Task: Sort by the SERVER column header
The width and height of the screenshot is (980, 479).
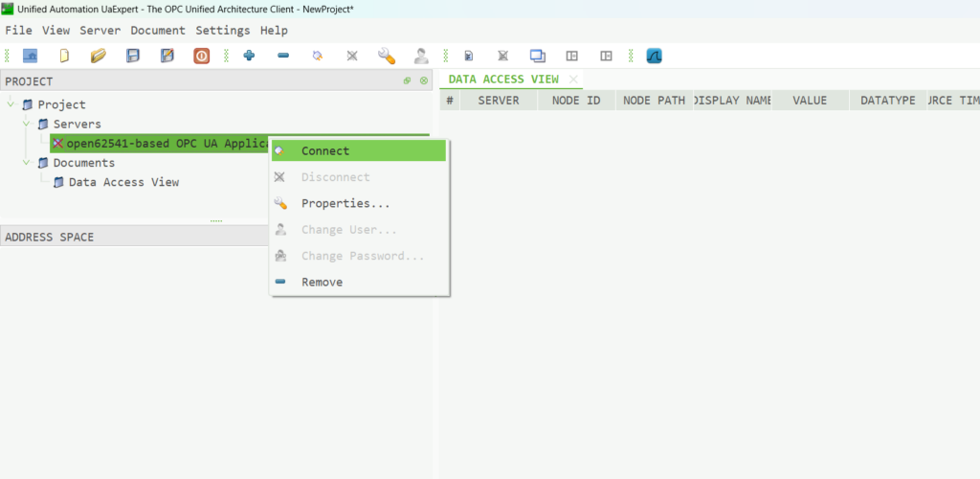Action: pos(499,100)
